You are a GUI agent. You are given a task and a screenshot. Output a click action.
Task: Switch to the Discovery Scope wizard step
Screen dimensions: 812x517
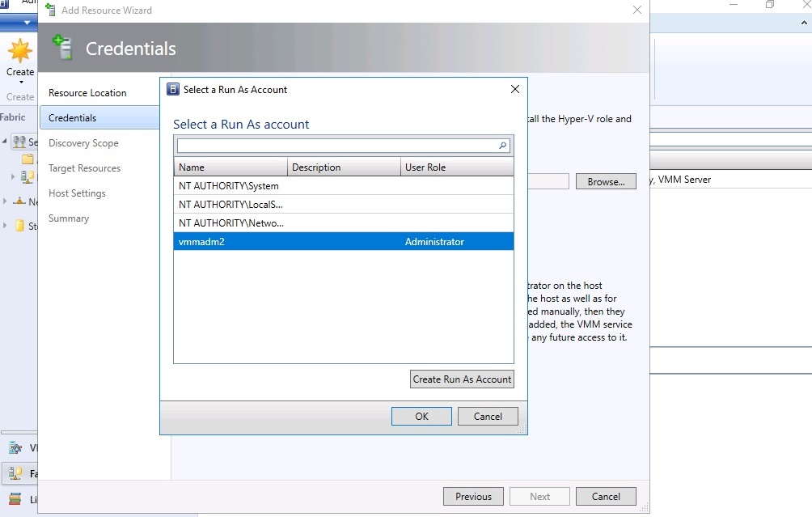(x=84, y=142)
